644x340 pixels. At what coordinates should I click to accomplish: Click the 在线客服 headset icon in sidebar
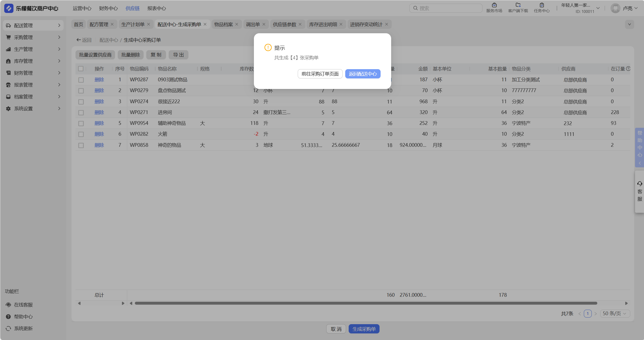pos(8,305)
